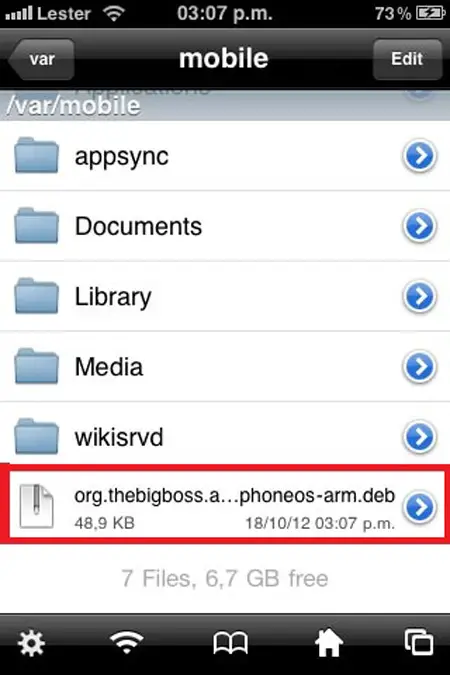450x675 pixels.
Task: Open the Documents folder row
Action: 225,226
